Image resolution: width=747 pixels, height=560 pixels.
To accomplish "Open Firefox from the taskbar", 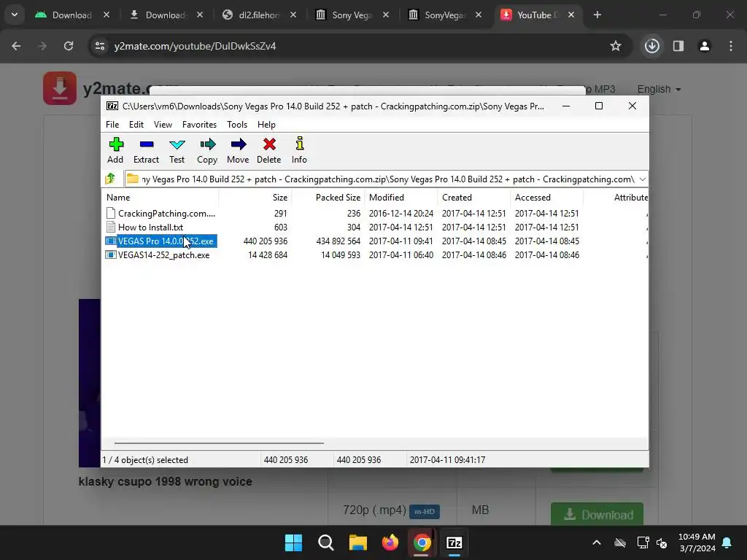I will (390, 542).
